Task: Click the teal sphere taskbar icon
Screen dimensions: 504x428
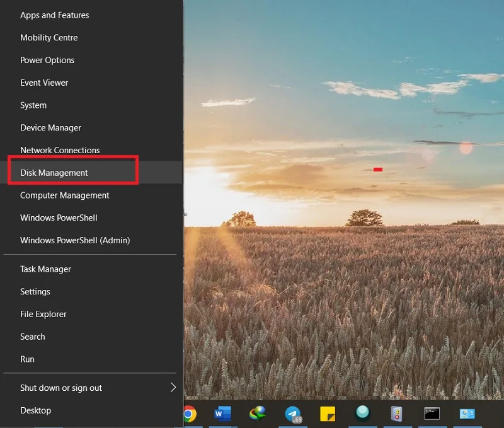Action: click(363, 413)
